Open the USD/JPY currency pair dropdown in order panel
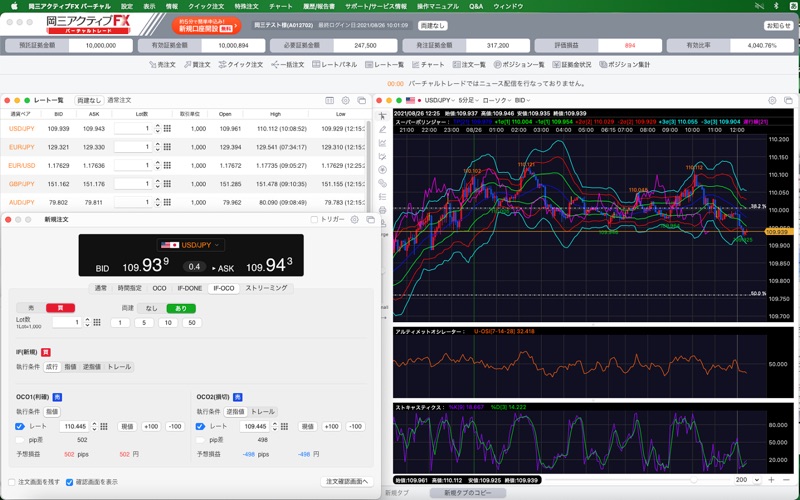The width and height of the screenshot is (800, 500). pyautogui.click(x=190, y=245)
